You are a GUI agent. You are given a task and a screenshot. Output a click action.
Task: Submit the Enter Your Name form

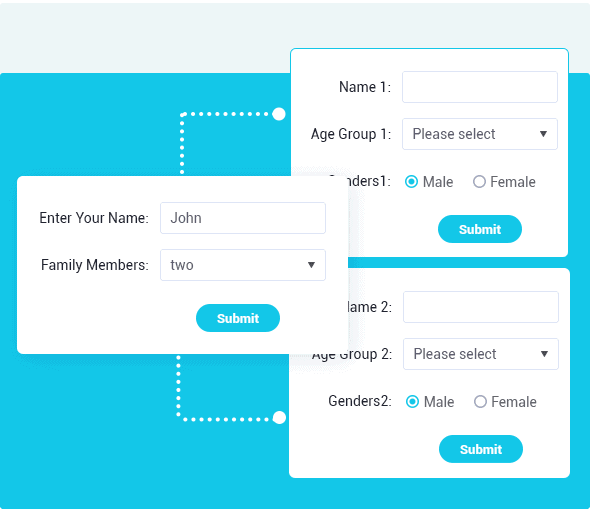click(x=238, y=318)
